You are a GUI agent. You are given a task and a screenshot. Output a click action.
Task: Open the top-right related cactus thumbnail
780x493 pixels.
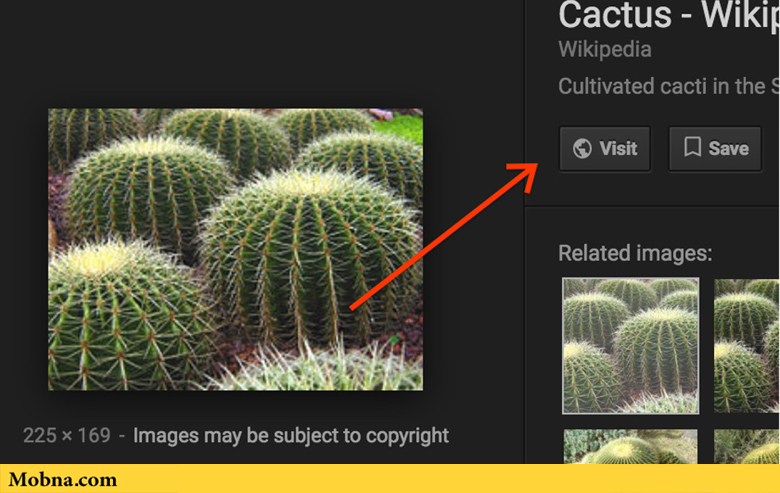point(746,345)
